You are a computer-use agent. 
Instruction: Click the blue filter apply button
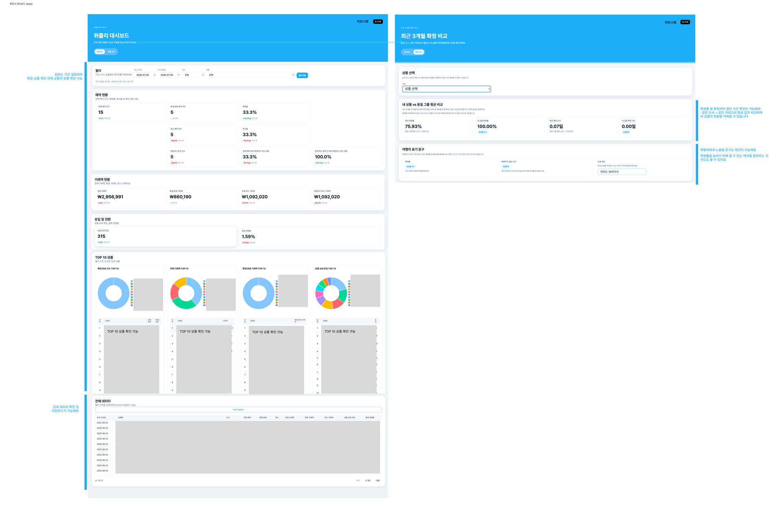coord(302,75)
